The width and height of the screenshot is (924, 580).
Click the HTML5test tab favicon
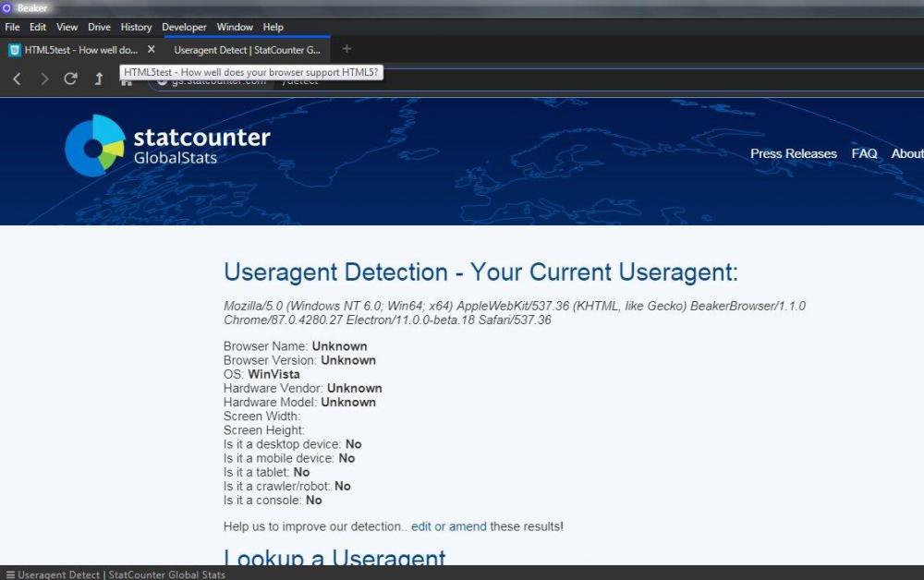(x=15, y=50)
